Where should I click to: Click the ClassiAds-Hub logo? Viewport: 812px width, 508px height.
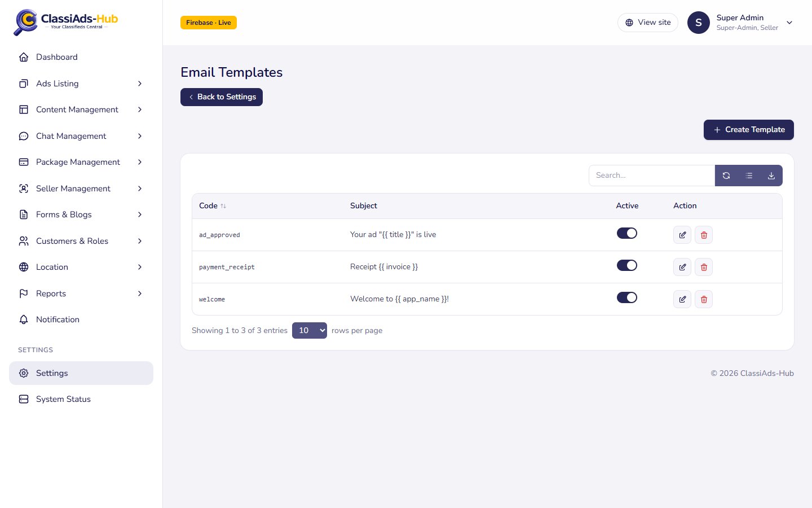pos(66,22)
